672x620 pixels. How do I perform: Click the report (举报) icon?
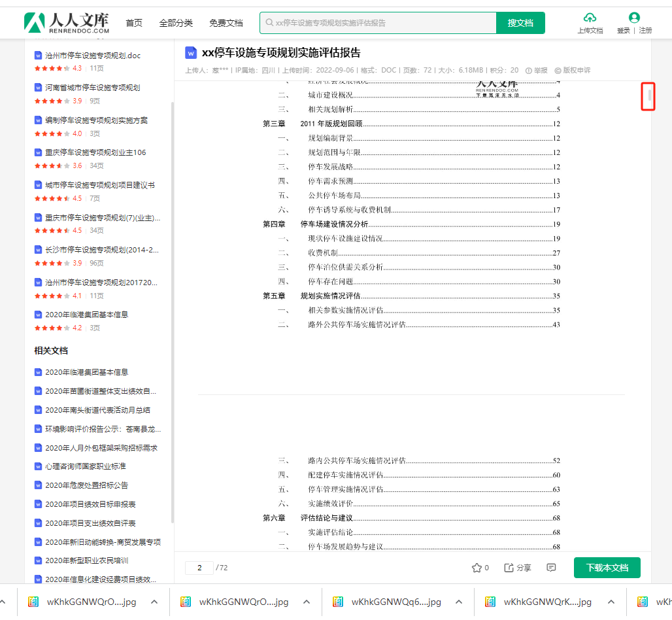point(529,70)
